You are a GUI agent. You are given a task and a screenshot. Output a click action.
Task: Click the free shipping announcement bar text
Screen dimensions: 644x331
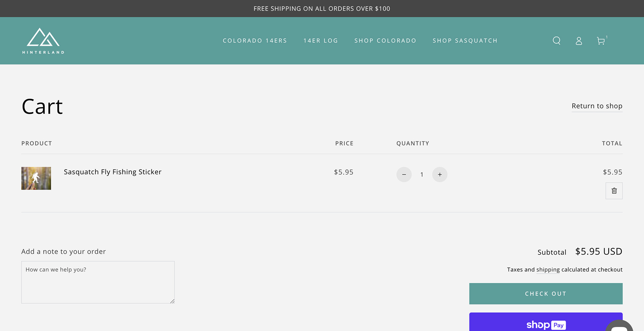point(322,9)
